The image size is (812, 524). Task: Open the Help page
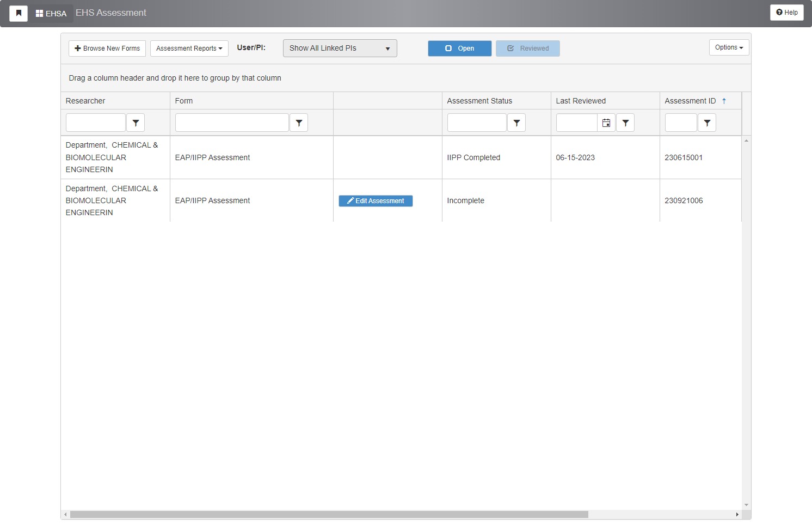click(787, 13)
